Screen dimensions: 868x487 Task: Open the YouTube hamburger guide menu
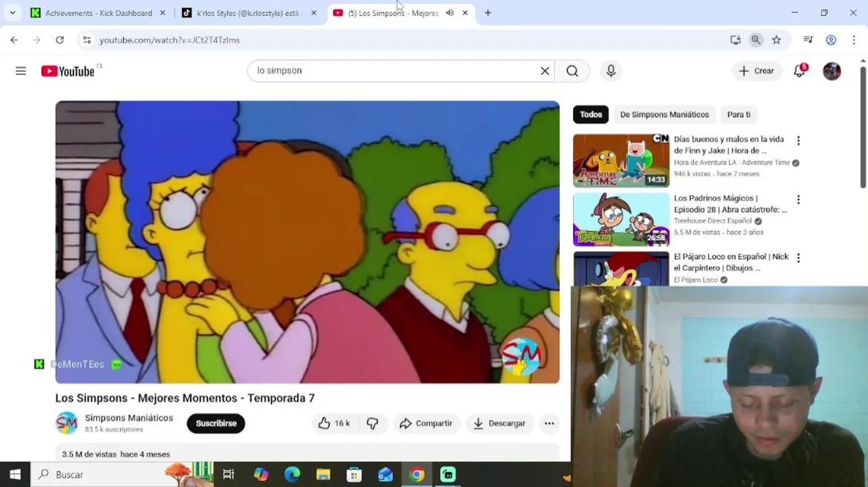click(x=21, y=71)
